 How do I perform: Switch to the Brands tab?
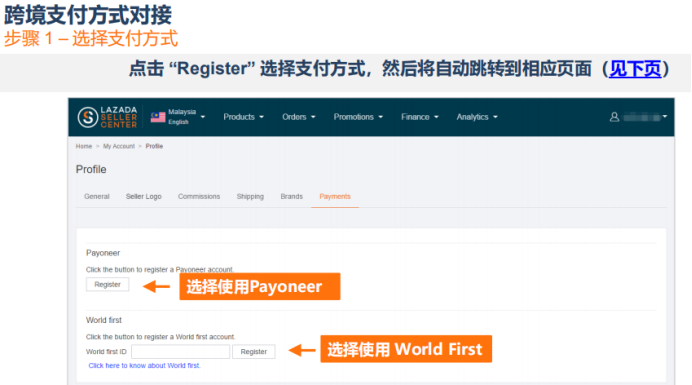click(291, 196)
